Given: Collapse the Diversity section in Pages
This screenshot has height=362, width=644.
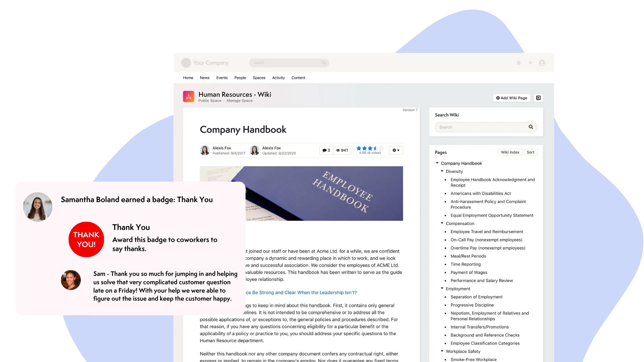Looking at the screenshot, I should pyautogui.click(x=443, y=171).
